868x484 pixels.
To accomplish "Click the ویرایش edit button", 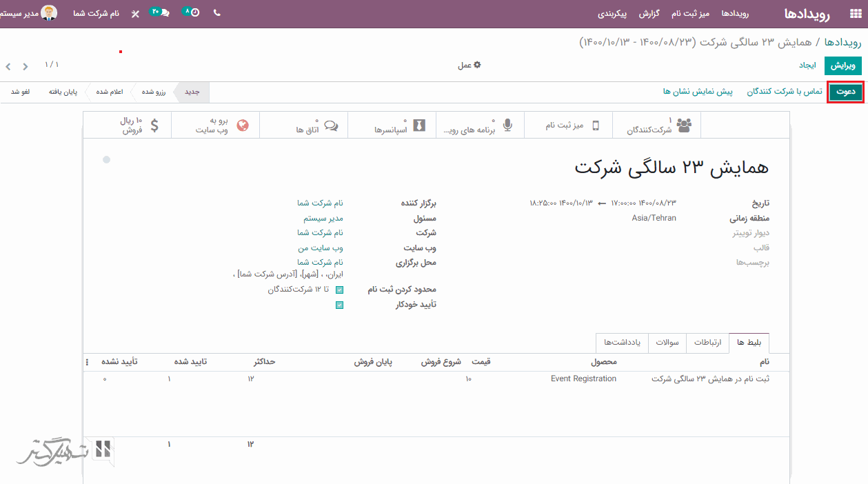I will tap(843, 65).
